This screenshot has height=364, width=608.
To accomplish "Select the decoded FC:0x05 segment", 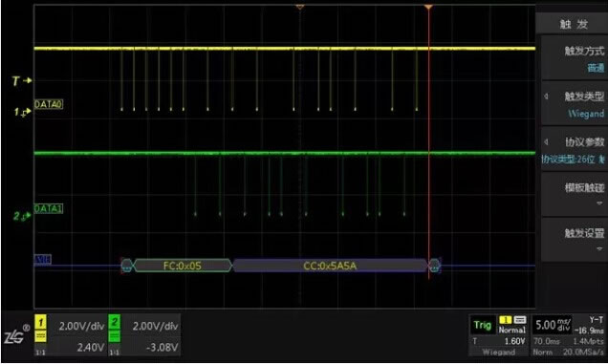I will coord(183,266).
